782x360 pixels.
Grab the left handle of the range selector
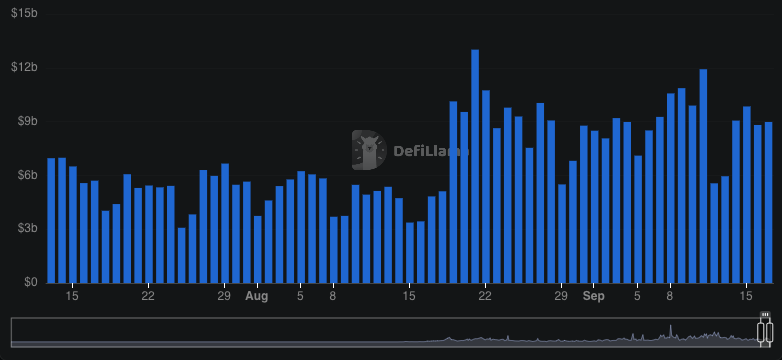click(761, 332)
